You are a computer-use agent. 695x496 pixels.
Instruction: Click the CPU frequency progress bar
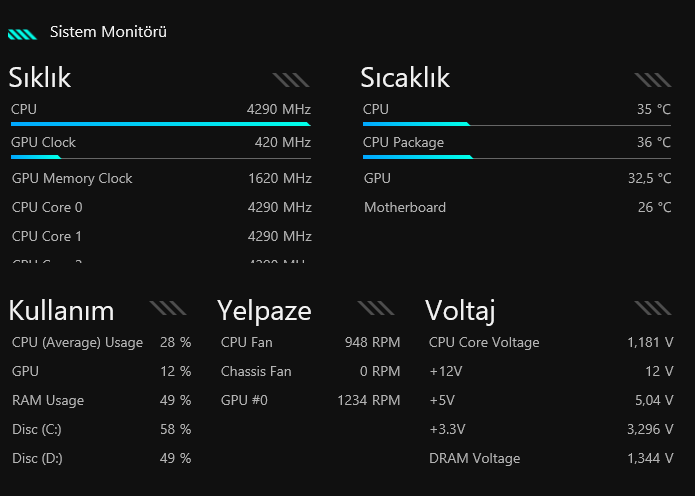(160, 124)
